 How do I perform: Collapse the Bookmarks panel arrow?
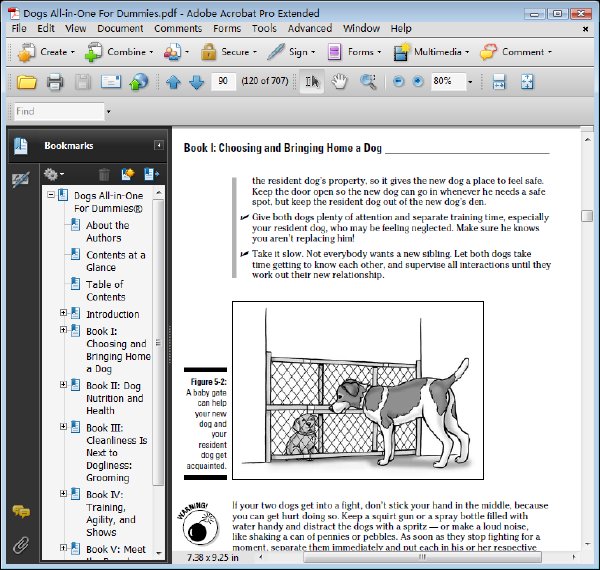[159, 145]
